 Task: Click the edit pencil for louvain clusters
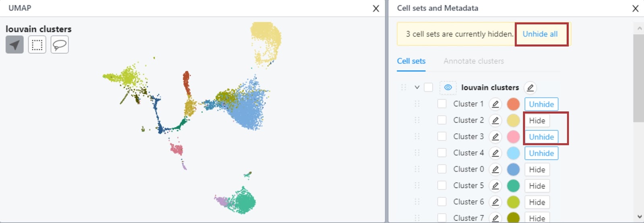click(530, 88)
